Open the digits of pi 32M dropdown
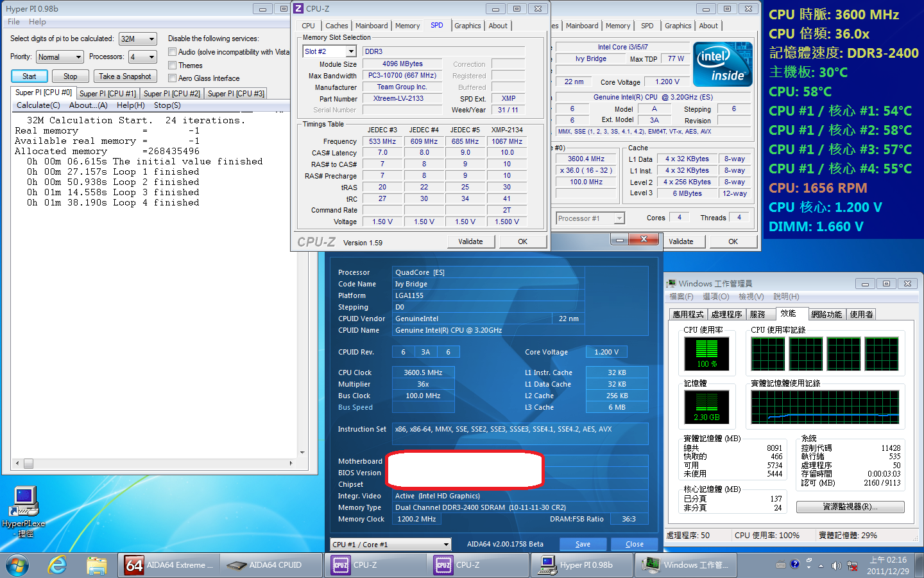This screenshot has height=578, width=924. tap(137, 39)
